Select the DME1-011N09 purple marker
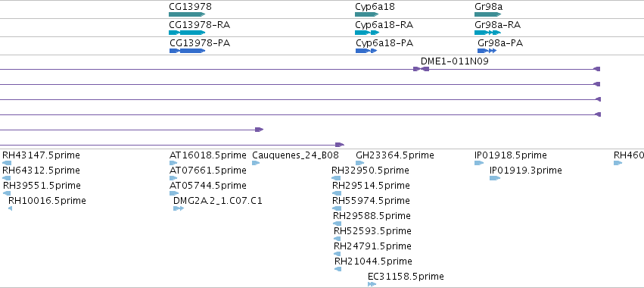The width and height of the screenshot is (644, 288). pos(421,69)
